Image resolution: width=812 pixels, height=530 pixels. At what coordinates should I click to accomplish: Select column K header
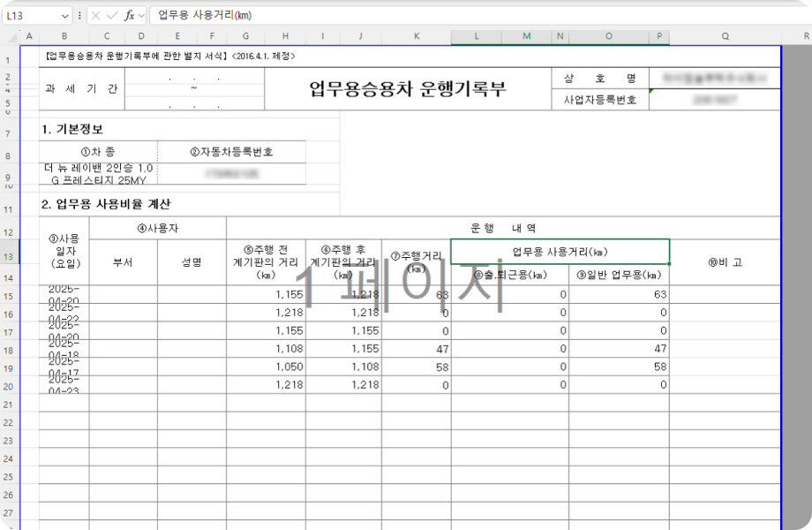416,36
